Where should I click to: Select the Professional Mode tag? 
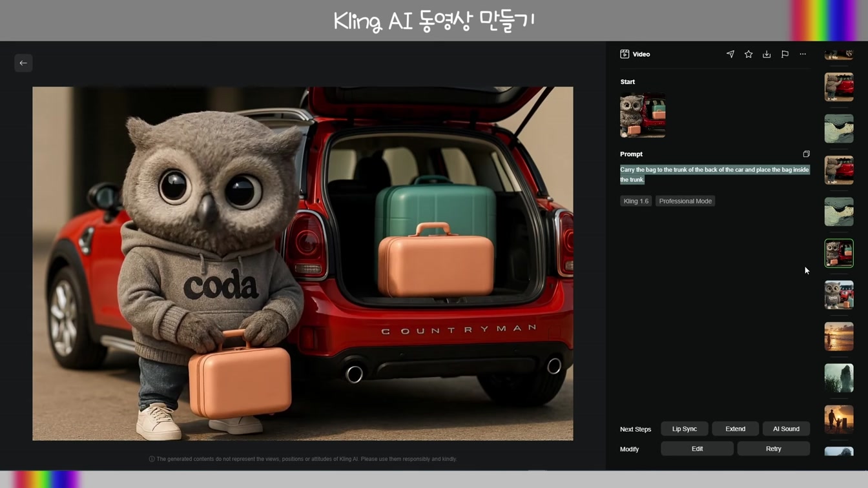pyautogui.click(x=685, y=201)
